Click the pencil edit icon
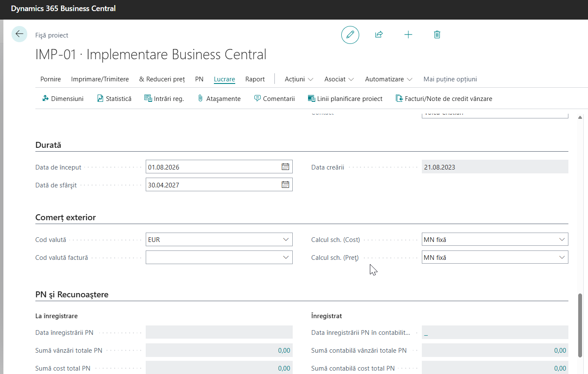The width and height of the screenshot is (588, 374). pyautogui.click(x=350, y=35)
